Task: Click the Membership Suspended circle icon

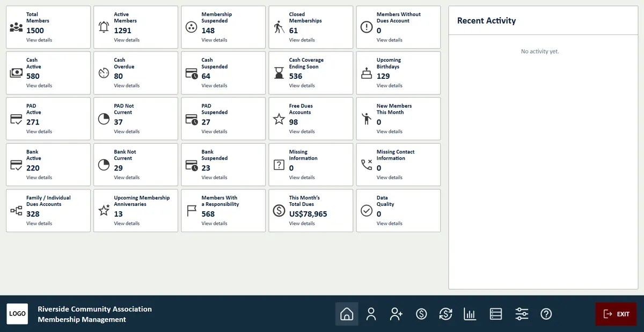Action: (191, 27)
